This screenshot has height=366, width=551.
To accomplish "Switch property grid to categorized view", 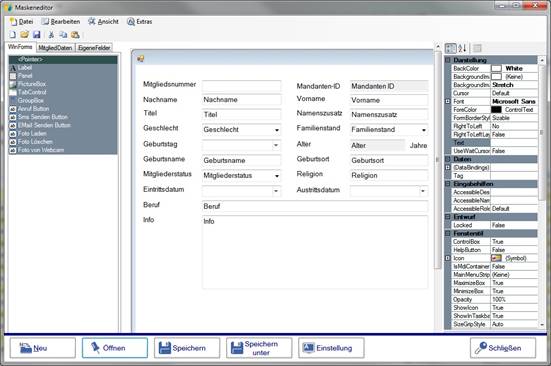I will click(x=450, y=48).
